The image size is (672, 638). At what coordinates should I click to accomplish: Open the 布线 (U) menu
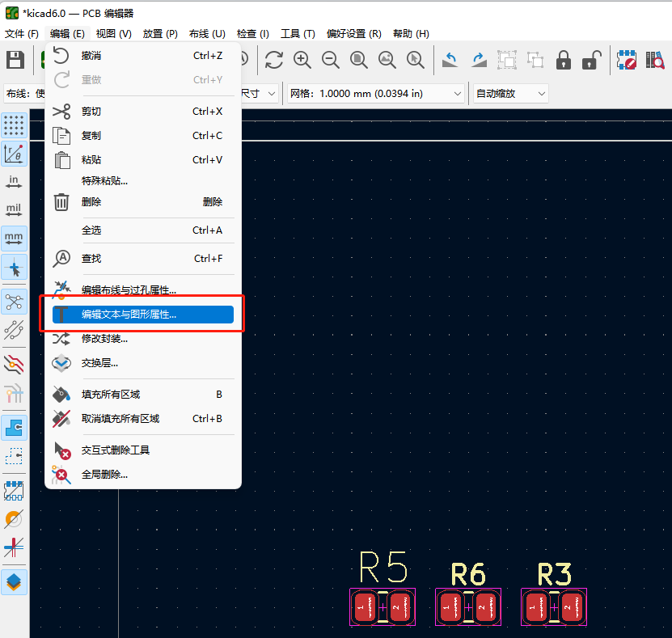pos(207,33)
